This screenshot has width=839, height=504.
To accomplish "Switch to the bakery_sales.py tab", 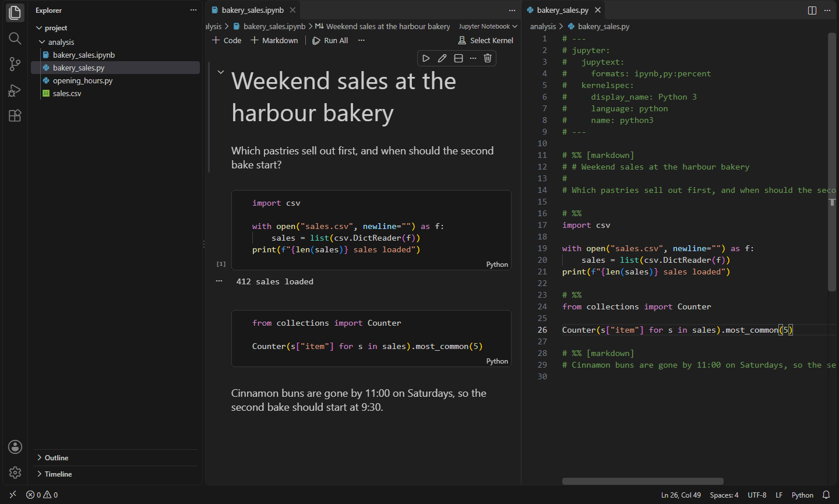I will [x=563, y=10].
